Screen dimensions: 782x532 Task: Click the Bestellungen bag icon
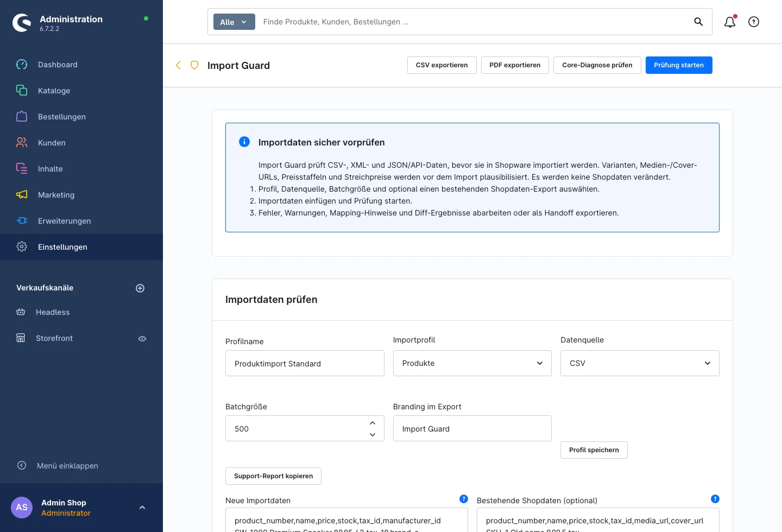(x=22, y=116)
